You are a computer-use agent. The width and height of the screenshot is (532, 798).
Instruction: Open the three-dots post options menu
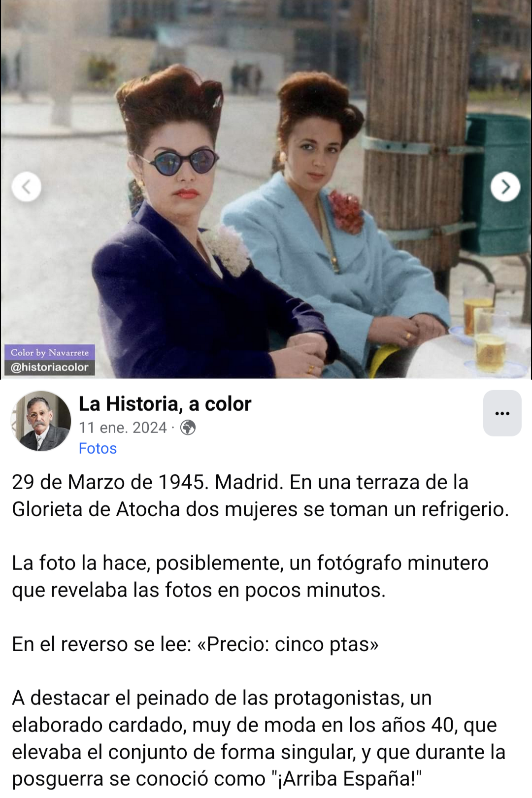[502, 413]
